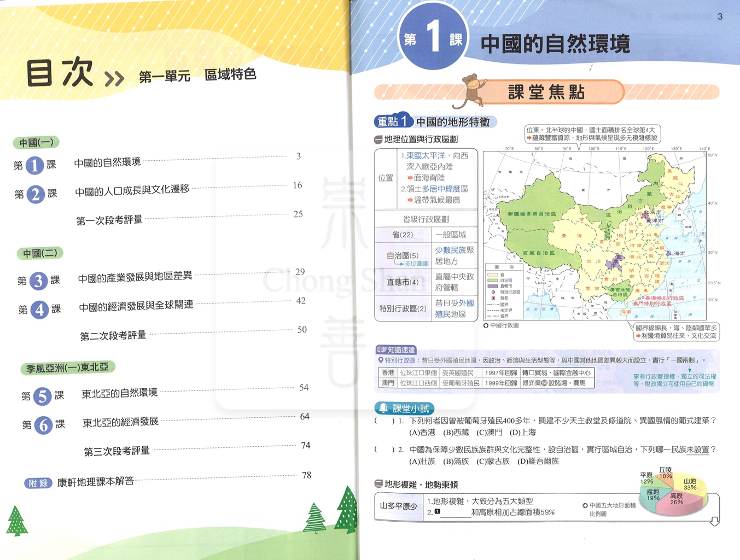Click the blue circle number 5 lesson badge
Screen dimensions: 740x560
[x=42, y=396]
